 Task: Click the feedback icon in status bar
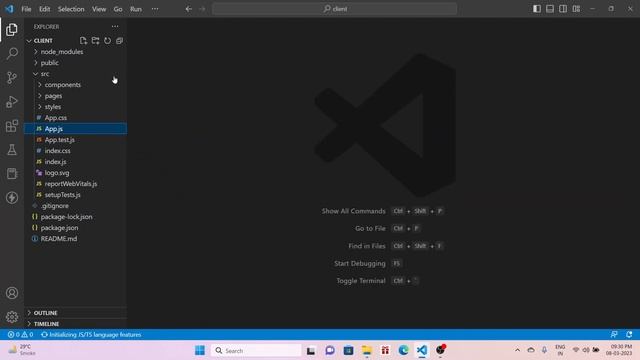point(614,335)
